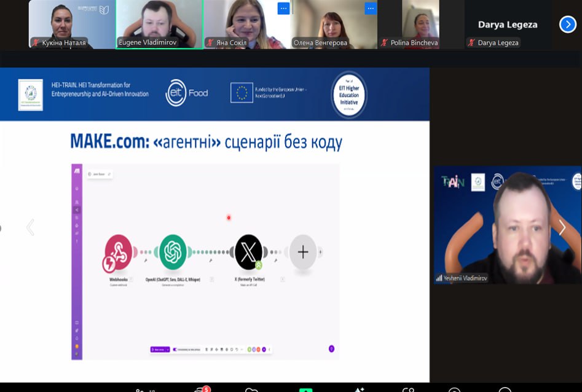Open more options on Яна Сокіл video
The width and height of the screenshot is (582, 392).
283,8
